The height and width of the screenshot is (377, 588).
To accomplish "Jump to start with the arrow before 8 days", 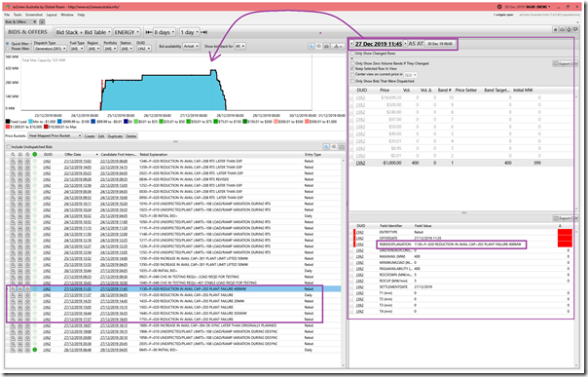I will 149,32.
